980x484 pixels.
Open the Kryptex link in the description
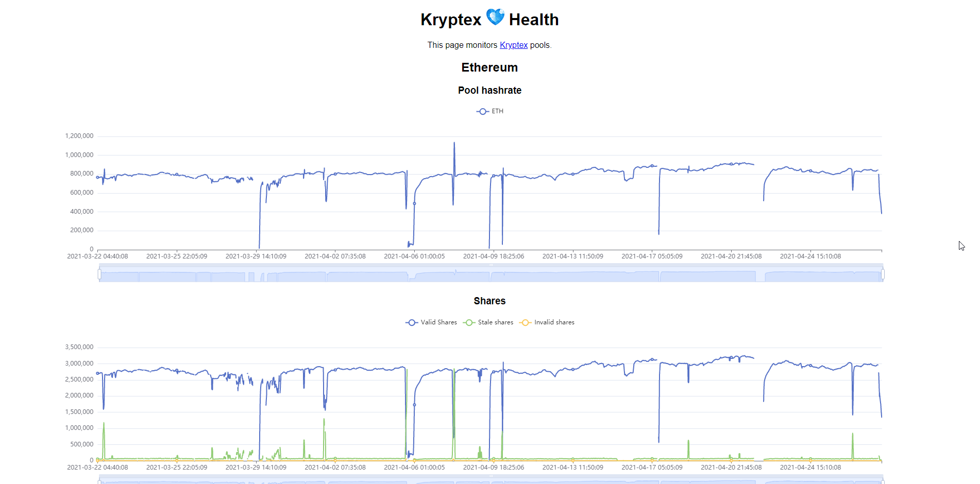tap(514, 45)
